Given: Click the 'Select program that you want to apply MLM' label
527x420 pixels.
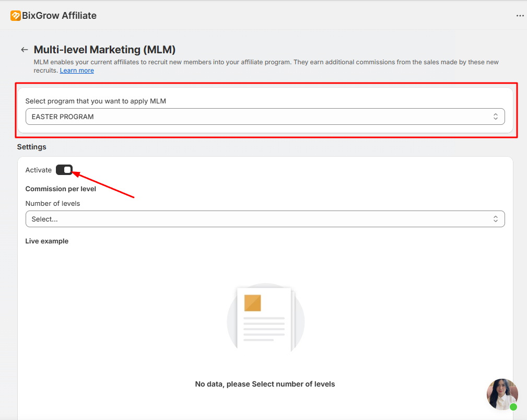Looking at the screenshot, I should click(x=96, y=101).
